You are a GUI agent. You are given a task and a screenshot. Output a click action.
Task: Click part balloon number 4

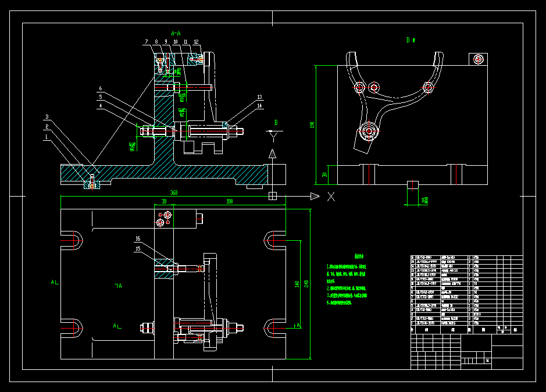coord(101,106)
